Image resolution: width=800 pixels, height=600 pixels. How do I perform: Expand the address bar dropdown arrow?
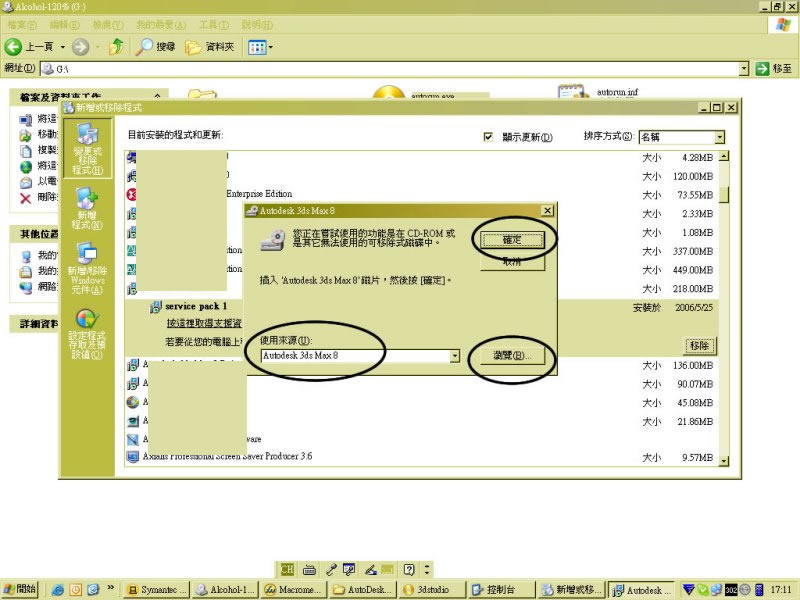(x=744, y=68)
